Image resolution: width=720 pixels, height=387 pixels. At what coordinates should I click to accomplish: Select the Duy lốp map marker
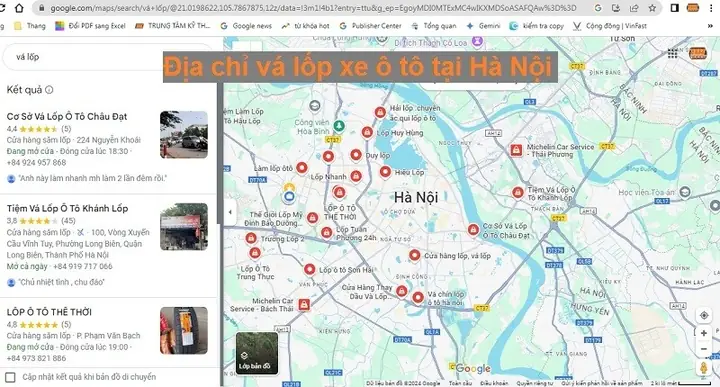(x=356, y=155)
